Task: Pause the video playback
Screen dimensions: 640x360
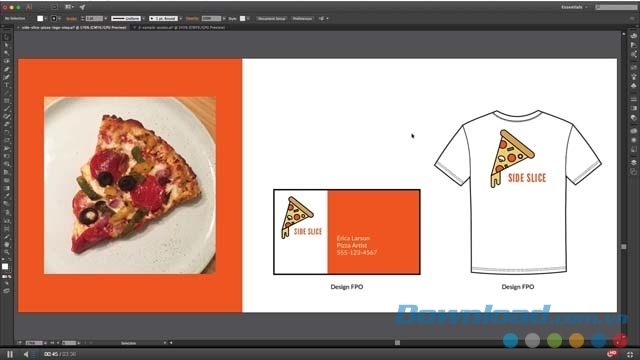Action: [10, 354]
